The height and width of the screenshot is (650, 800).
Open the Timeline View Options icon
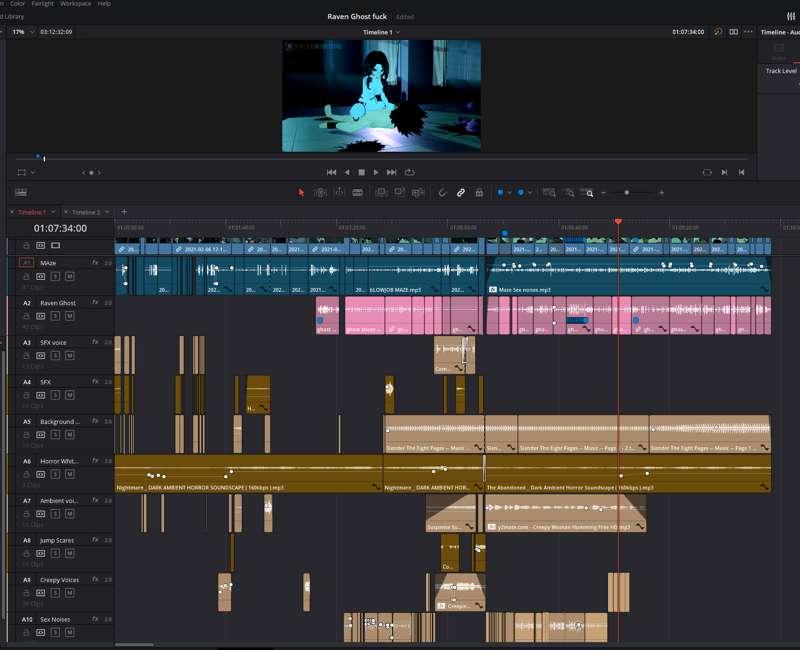pyautogui.click(x=21, y=192)
